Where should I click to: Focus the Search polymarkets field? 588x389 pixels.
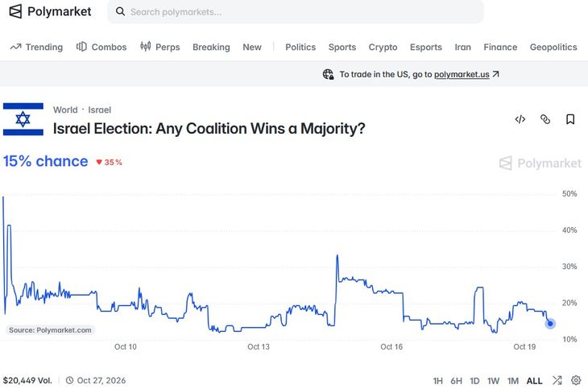(x=296, y=11)
